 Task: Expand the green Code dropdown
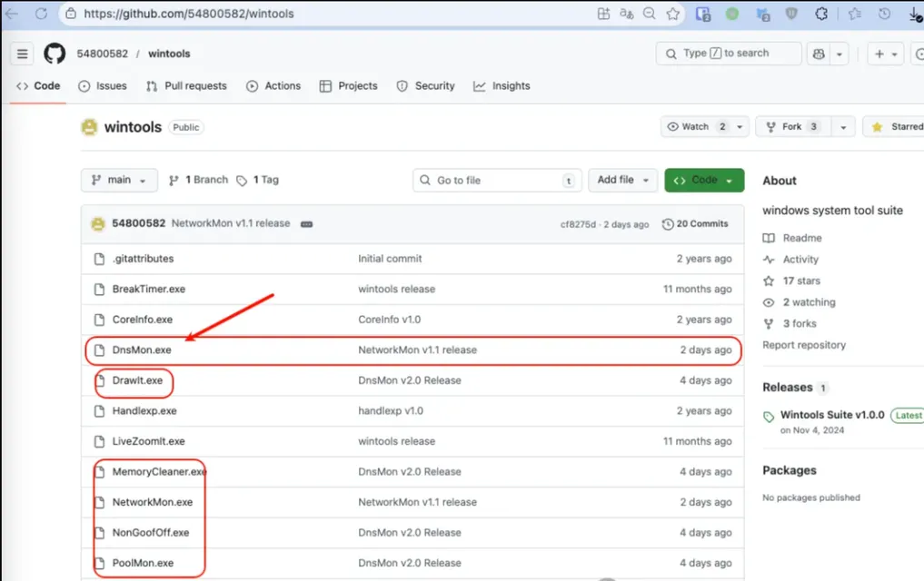704,180
